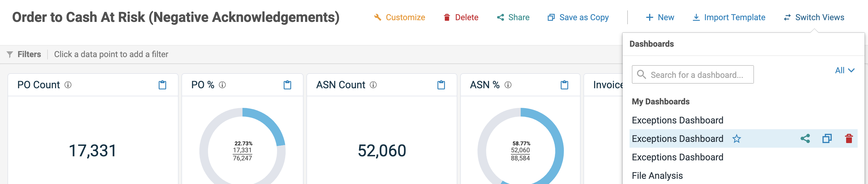Image resolution: width=868 pixels, height=184 pixels.
Task: Copy the highlighted Exceptions Dashboard
Action: tap(827, 138)
